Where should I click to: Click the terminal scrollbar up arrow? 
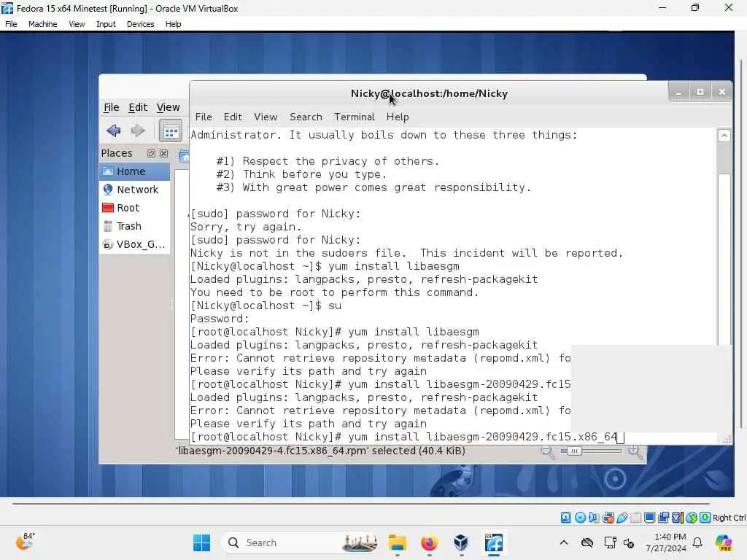[724, 136]
